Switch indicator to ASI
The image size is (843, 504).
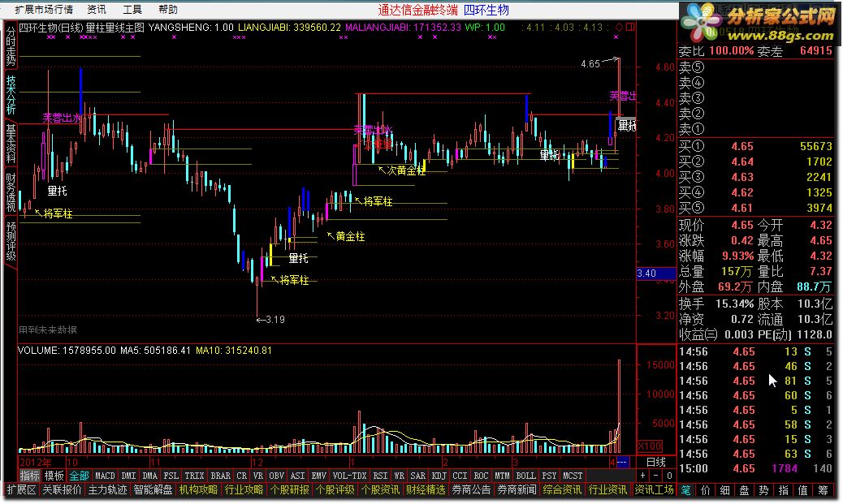297,476
